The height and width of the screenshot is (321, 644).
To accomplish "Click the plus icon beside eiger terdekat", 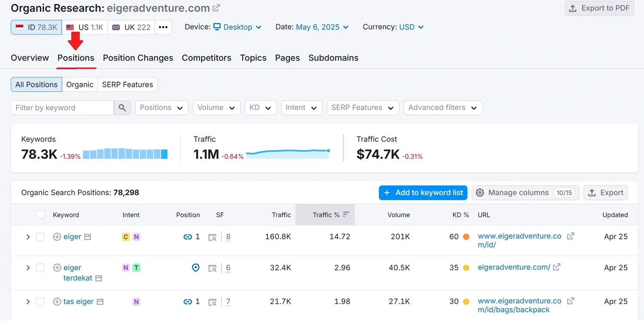I will [x=57, y=268].
